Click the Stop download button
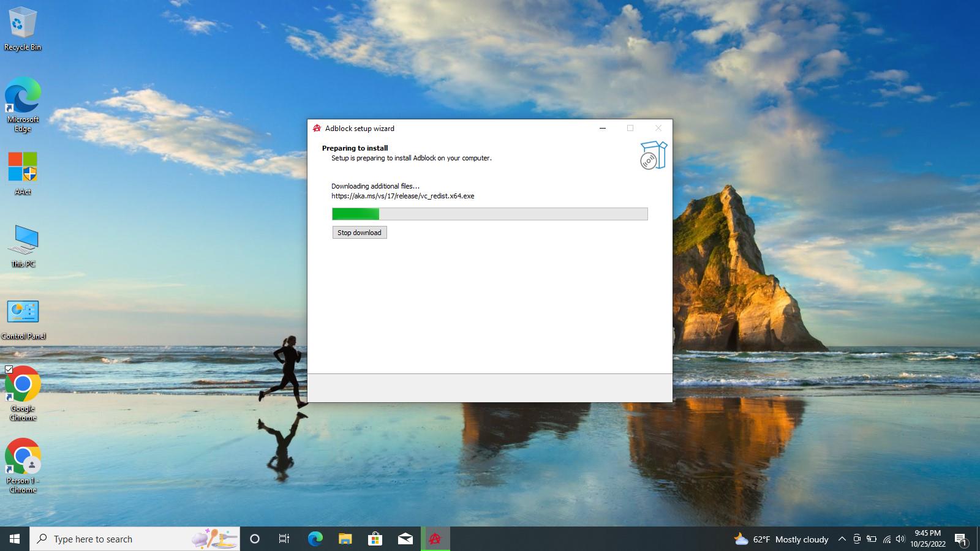Viewport: 980px width, 551px height. [x=360, y=233]
